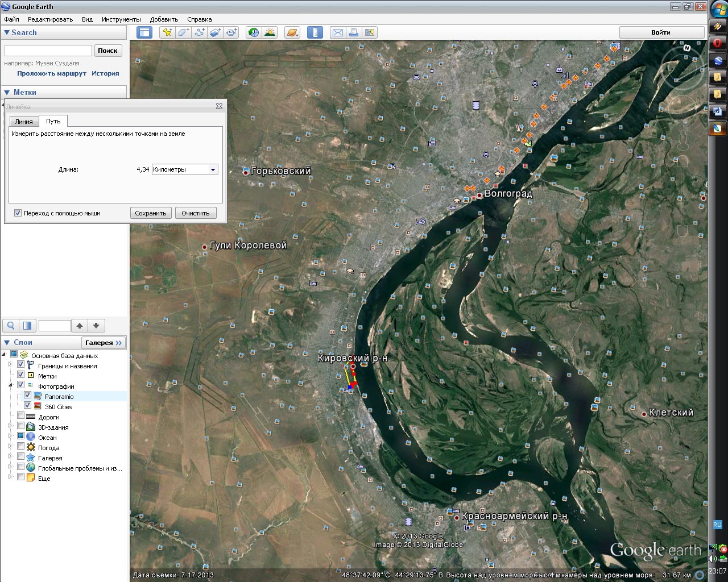
Task: Open the Word document taskbar icon
Action: click(x=718, y=111)
